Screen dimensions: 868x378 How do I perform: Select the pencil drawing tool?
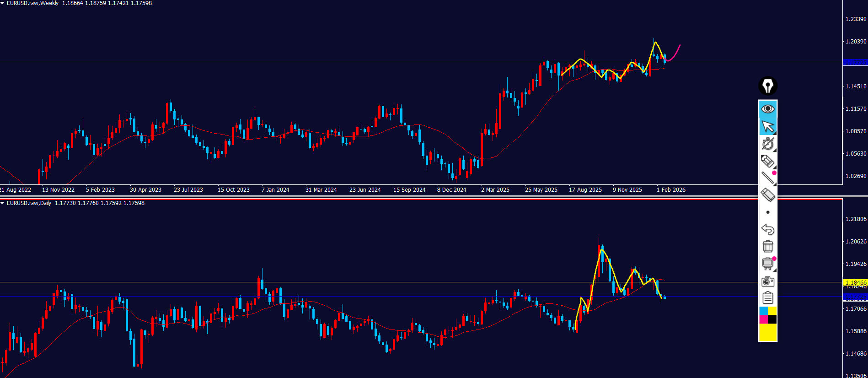click(x=768, y=161)
